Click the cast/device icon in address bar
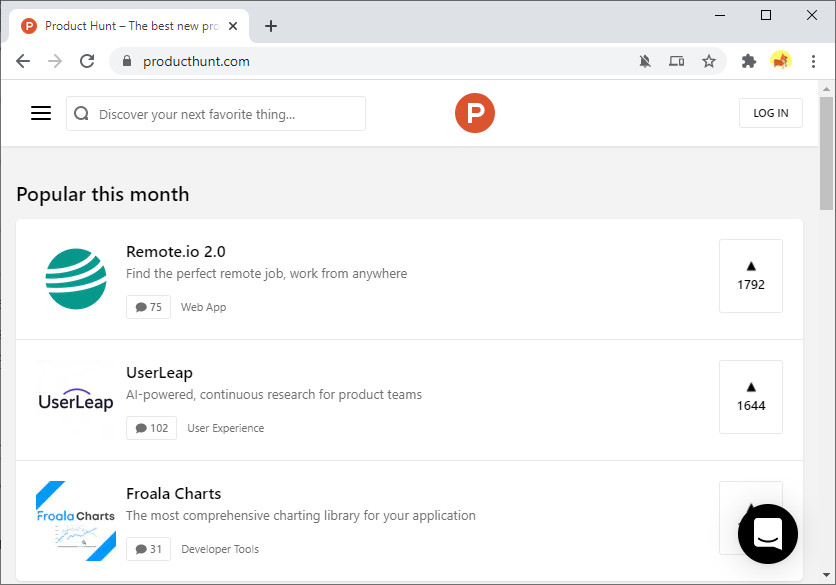This screenshot has width=836, height=585. click(x=677, y=61)
